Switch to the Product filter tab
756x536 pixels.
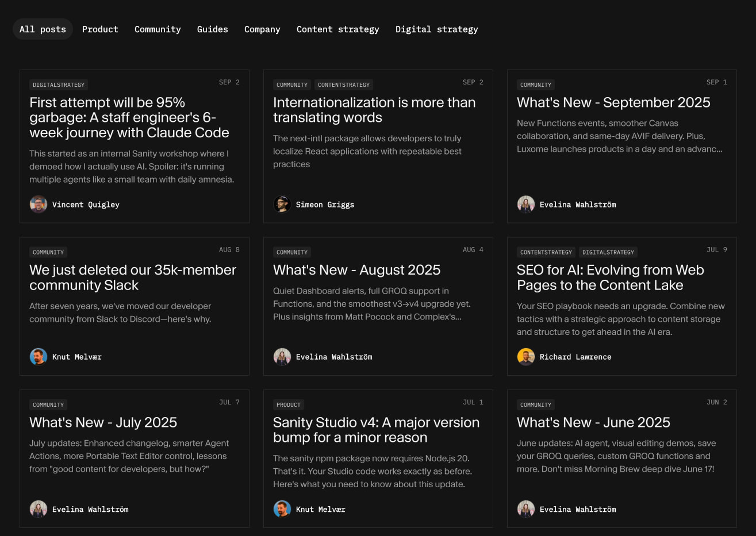point(100,29)
